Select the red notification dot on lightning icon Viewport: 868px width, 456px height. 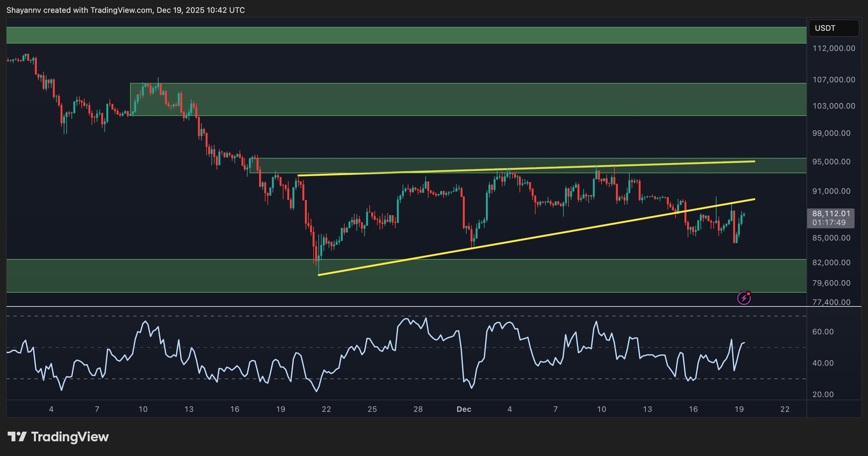748,293
